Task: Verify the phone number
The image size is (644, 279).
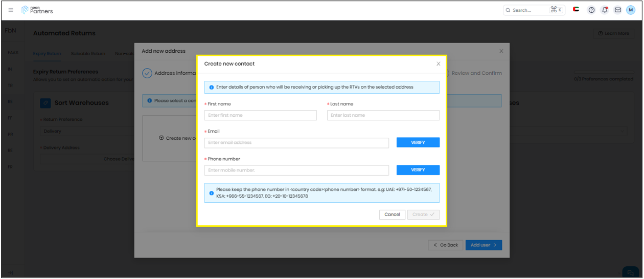Action: coord(418,170)
